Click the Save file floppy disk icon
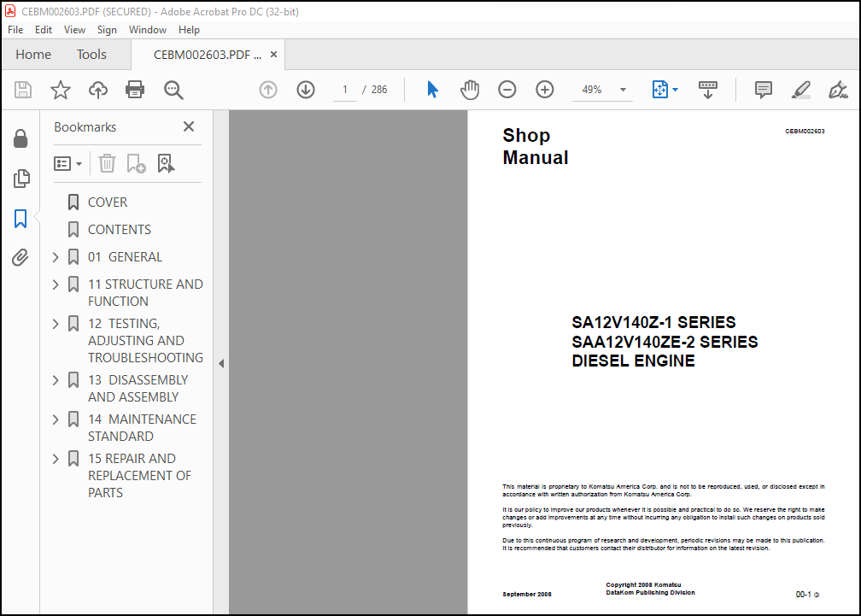This screenshot has width=861, height=616. point(22,90)
